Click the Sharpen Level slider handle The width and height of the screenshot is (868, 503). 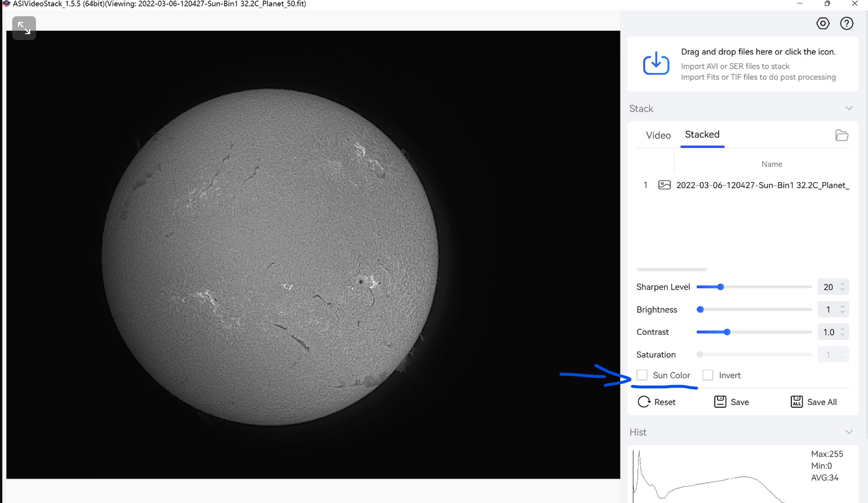click(x=721, y=287)
